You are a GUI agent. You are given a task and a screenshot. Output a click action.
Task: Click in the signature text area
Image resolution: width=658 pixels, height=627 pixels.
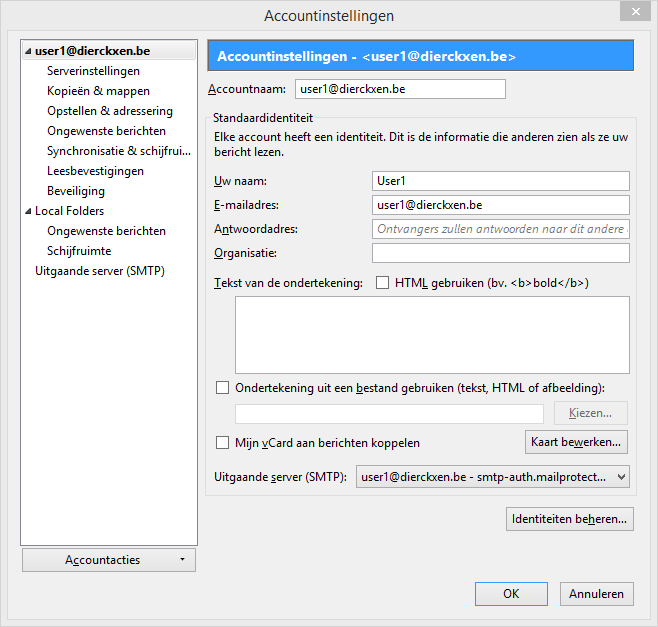coord(432,334)
